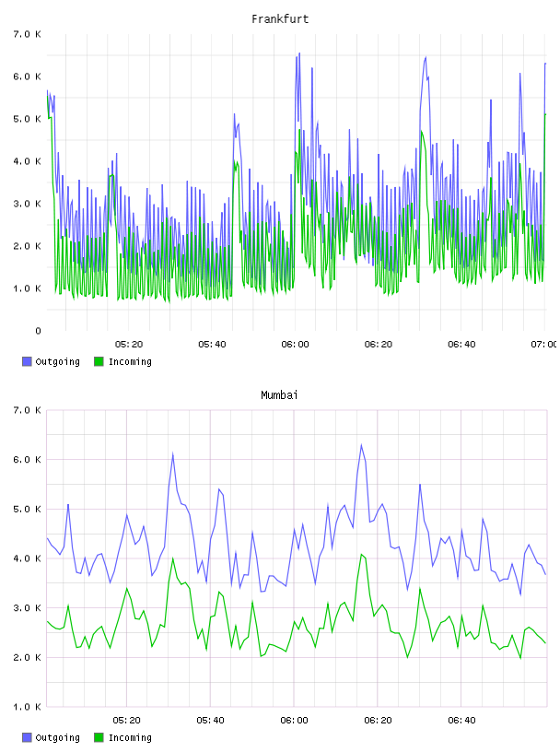Click the 05:40 time label on Mumbai
This screenshot has width=560, height=752.
(x=210, y=721)
